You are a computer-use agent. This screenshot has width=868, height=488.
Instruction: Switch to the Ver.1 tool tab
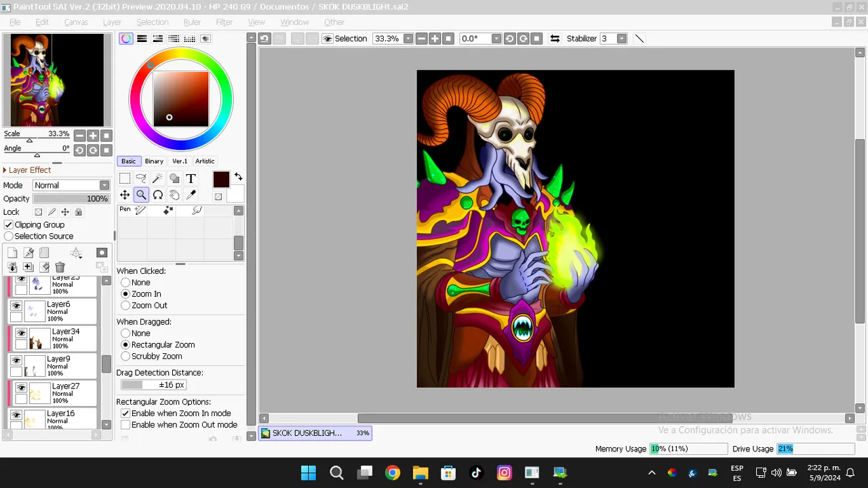(x=180, y=161)
